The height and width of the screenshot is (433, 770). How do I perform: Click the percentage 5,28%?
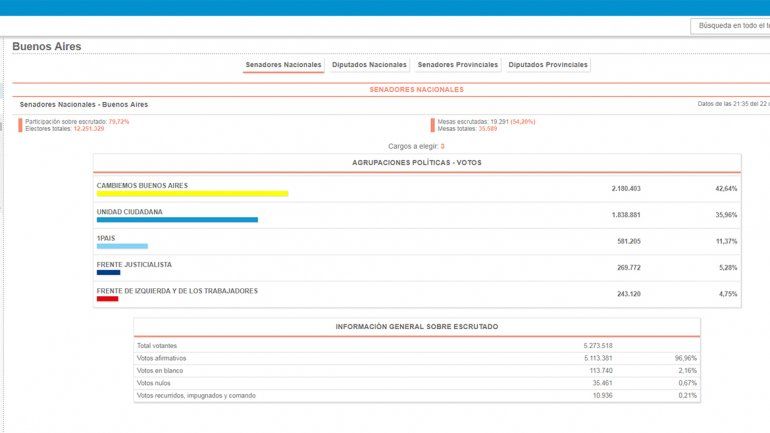click(x=728, y=268)
